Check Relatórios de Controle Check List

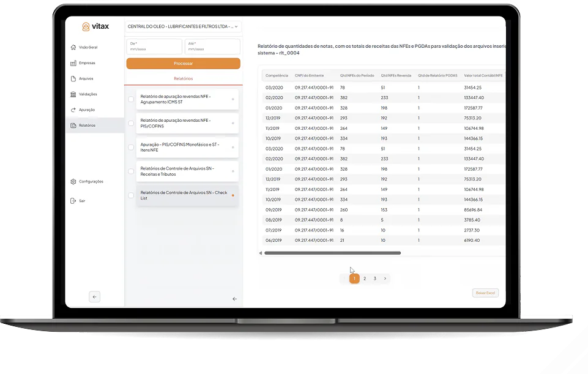click(x=131, y=195)
